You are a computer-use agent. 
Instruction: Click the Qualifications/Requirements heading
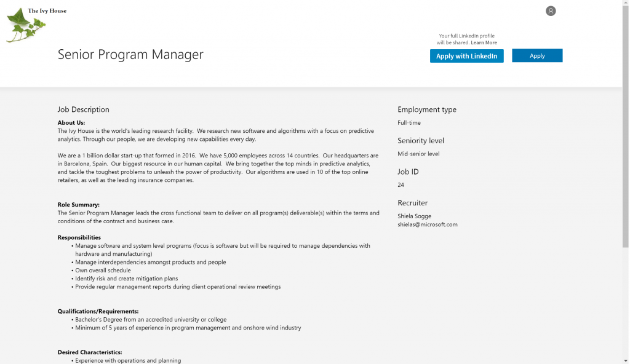pyautogui.click(x=98, y=311)
